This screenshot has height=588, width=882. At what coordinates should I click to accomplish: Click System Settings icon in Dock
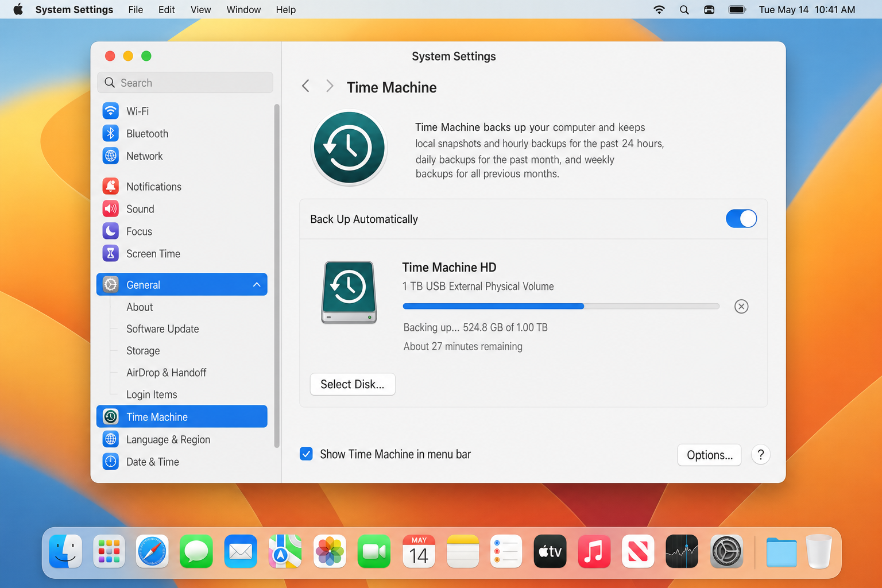(726, 551)
